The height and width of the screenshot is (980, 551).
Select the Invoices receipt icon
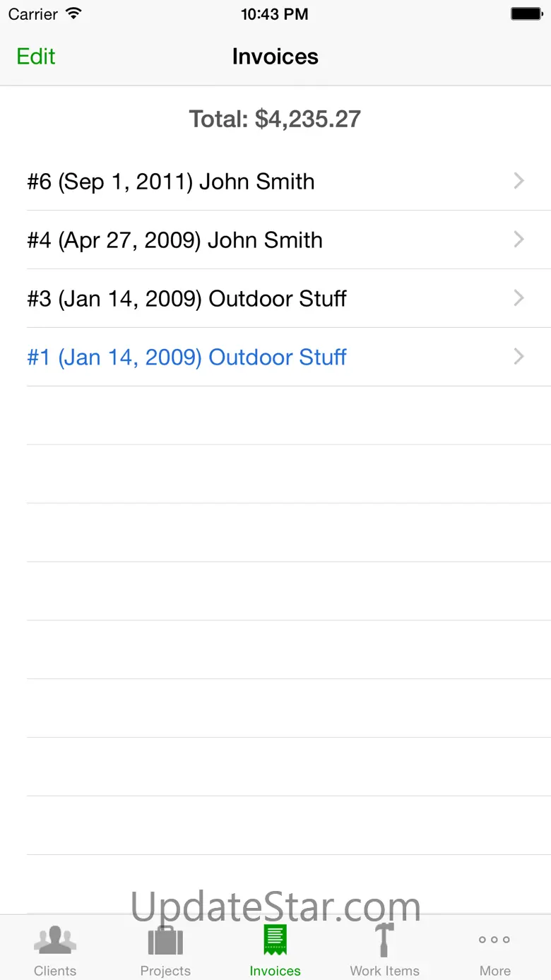[x=275, y=940]
